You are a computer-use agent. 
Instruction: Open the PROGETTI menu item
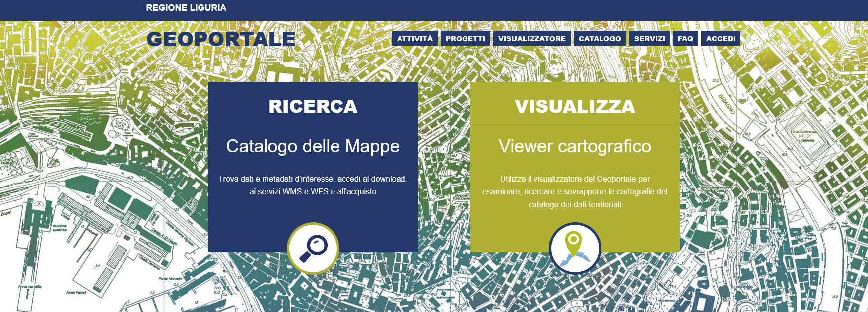point(465,38)
